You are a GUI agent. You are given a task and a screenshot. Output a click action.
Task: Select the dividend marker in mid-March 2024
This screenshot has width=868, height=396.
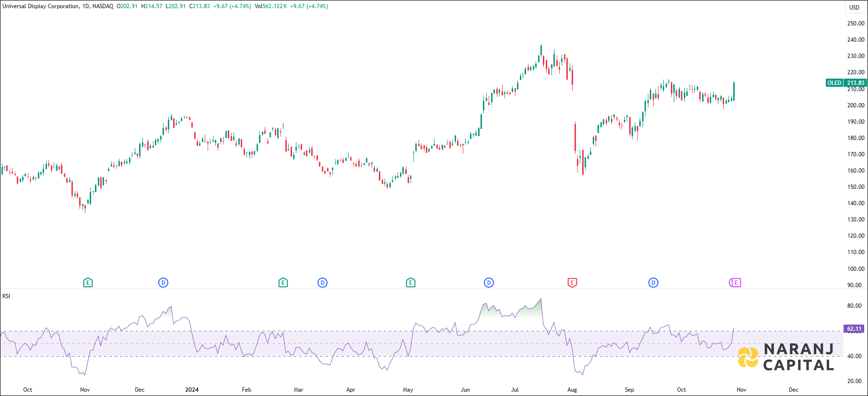(322, 283)
